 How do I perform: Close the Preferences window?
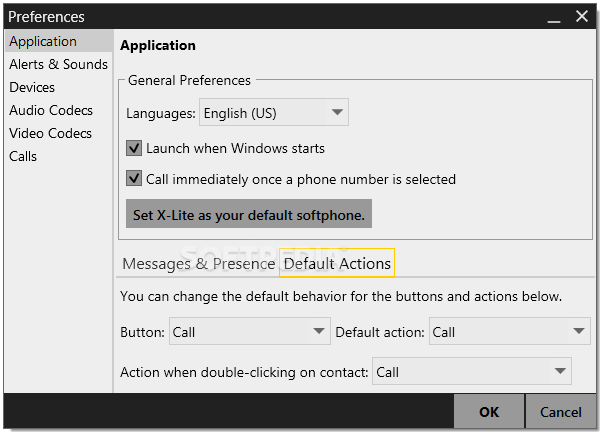coord(582,16)
